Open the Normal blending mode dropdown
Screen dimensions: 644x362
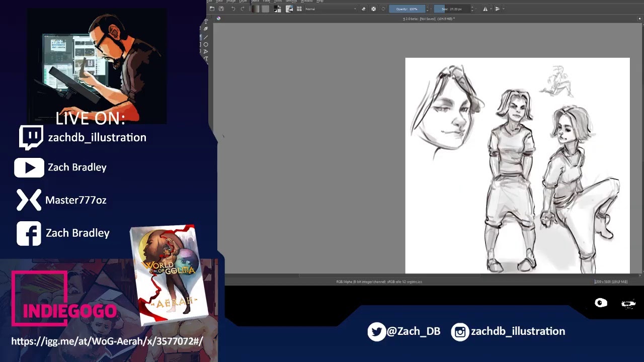(331, 9)
